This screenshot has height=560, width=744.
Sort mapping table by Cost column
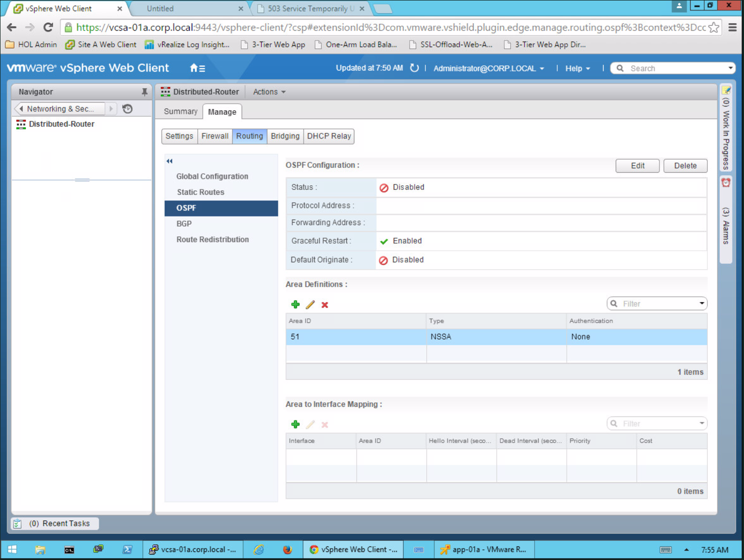[x=672, y=441]
